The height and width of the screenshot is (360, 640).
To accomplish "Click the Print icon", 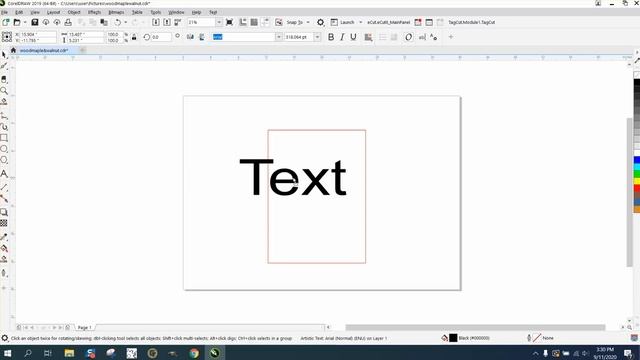I will point(68,22).
